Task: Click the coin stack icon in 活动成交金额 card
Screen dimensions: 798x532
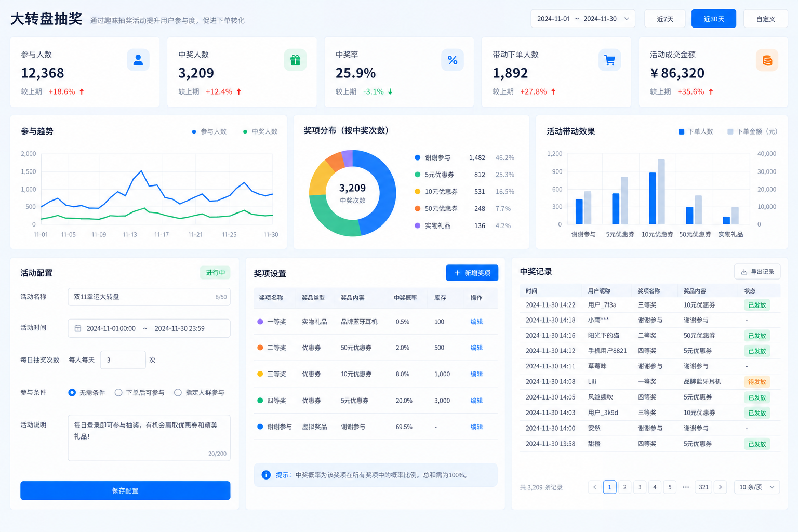Action: coord(767,60)
